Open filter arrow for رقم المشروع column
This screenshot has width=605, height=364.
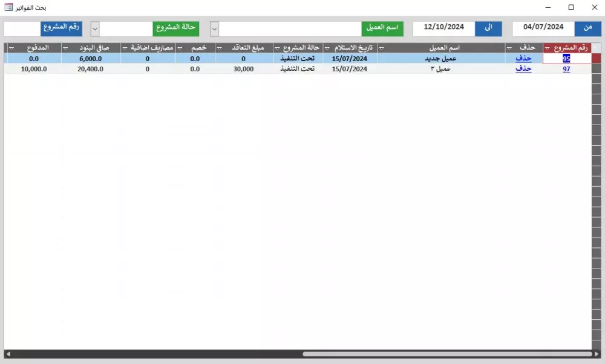click(547, 48)
